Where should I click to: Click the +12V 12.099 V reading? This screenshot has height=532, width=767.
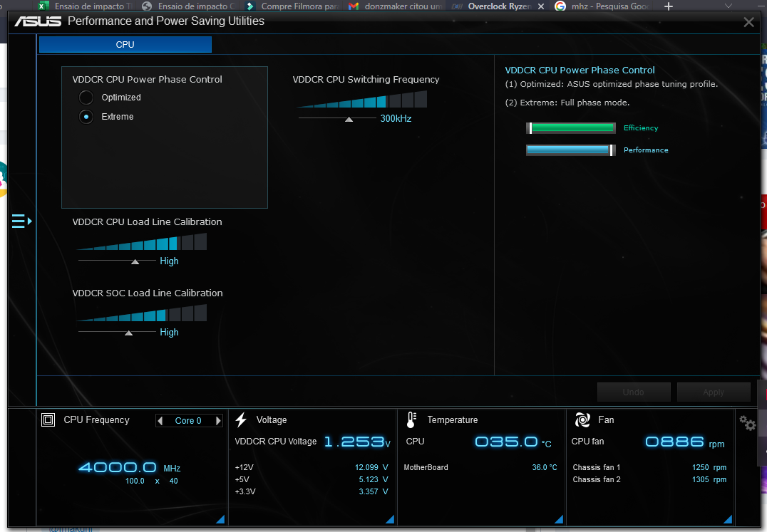click(311, 467)
